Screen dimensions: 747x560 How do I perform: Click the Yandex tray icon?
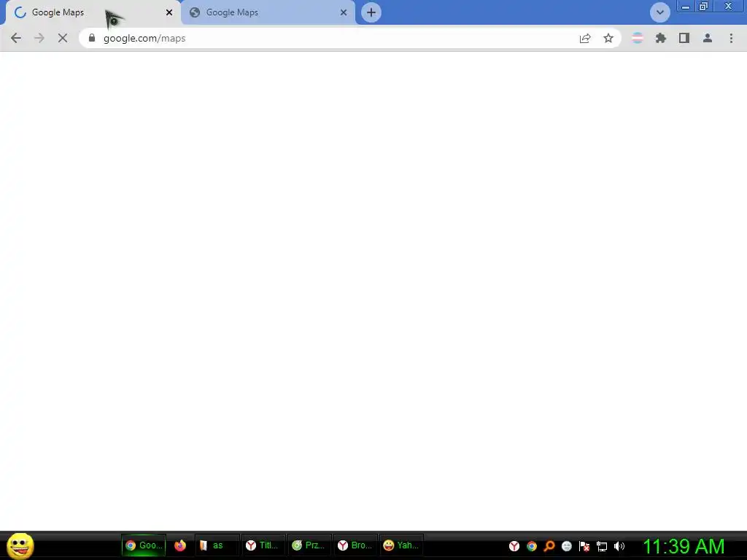click(x=514, y=546)
